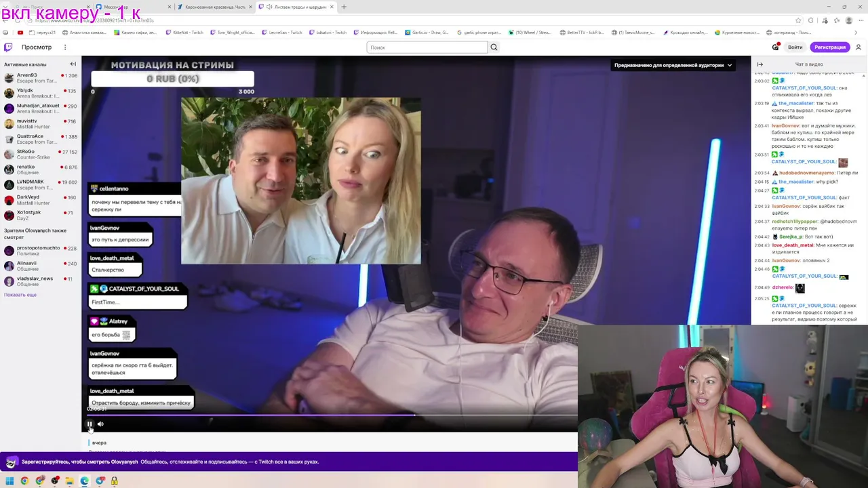This screenshot has height=488, width=868.
Task: Open DarkVeyd channel in sidebar
Action: 41,200
